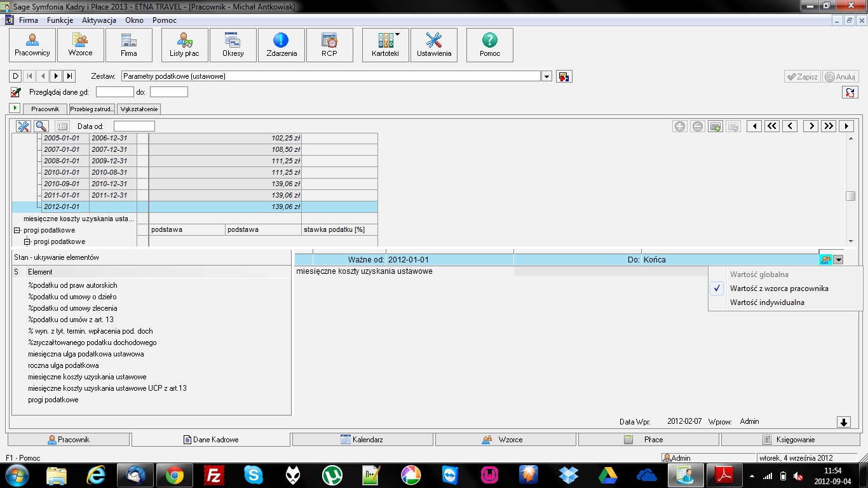Open Ustawienia tools icon

click(434, 45)
